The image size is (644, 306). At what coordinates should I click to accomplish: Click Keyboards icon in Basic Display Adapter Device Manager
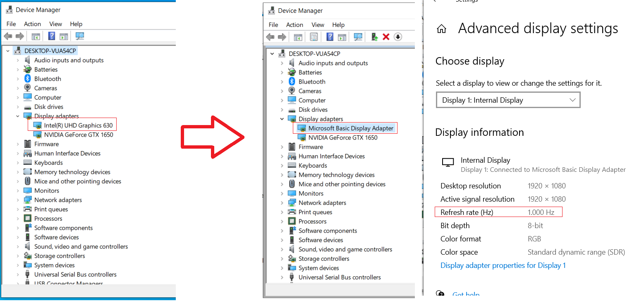292,166
